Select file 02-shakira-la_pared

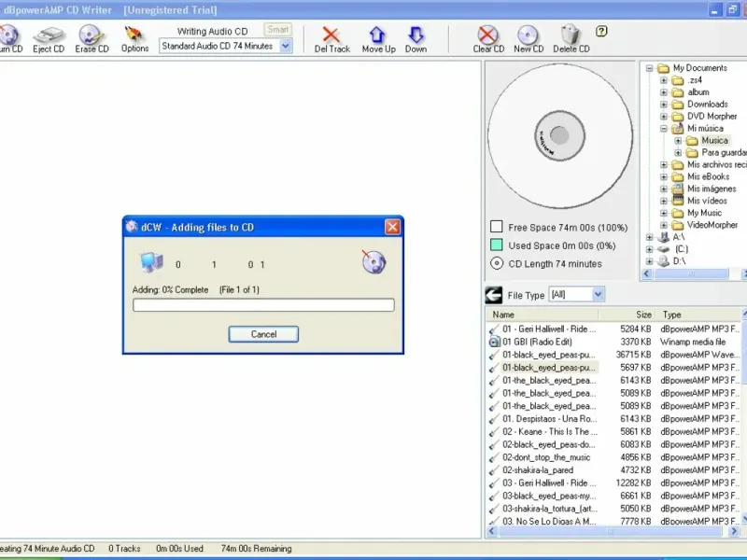pyautogui.click(x=538, y=470)
